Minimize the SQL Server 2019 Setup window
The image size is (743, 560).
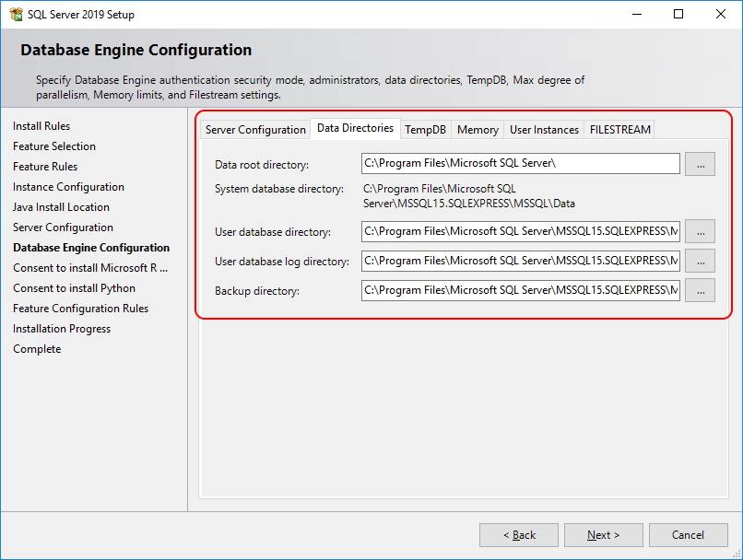(x=637, y=14)
